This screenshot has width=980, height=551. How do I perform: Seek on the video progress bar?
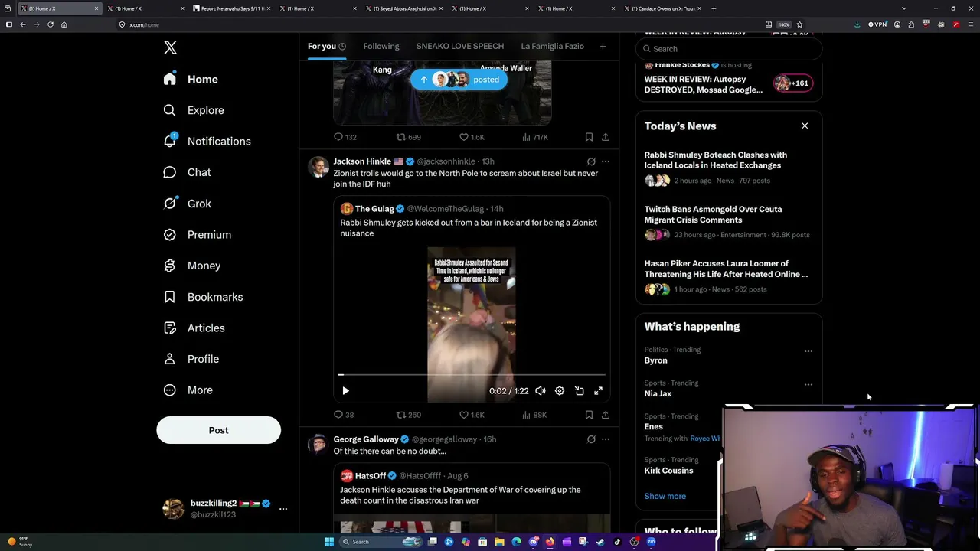point(472,375)
